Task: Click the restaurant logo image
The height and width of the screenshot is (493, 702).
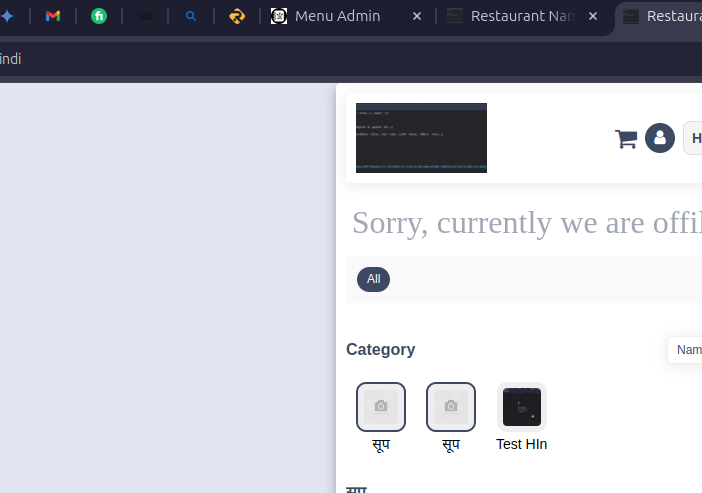Action: (x=421, y=138)
